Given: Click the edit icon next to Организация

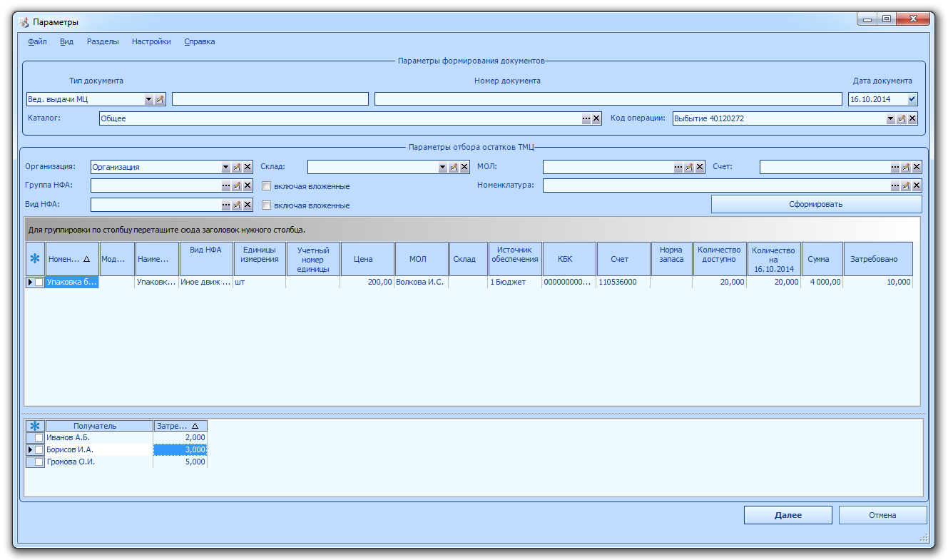Looking at the screenshot, I should (x=237, y=167).
